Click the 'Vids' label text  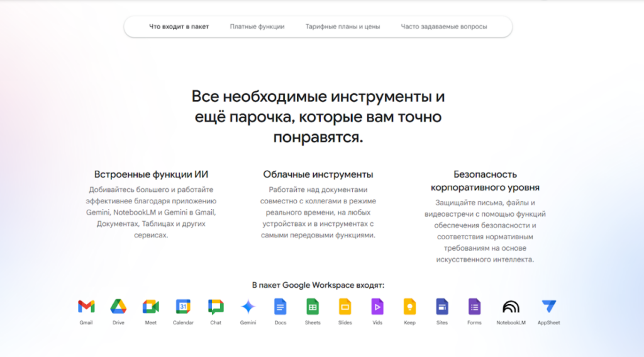pos(377,323)
